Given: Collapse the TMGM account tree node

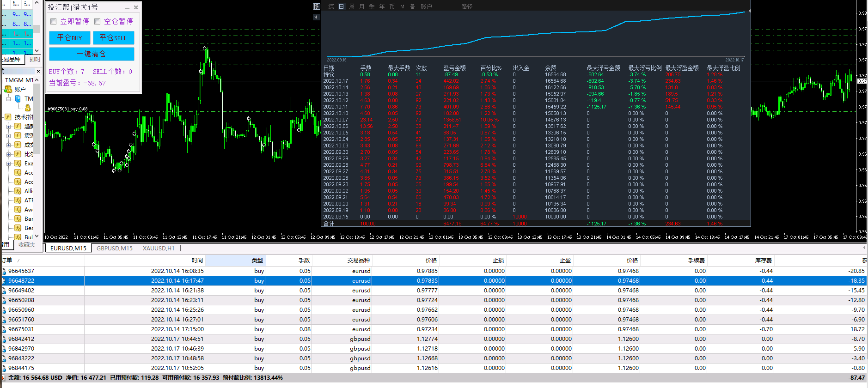Looking at the screenshot, I should pyautogui.click(x=9, y=99).
